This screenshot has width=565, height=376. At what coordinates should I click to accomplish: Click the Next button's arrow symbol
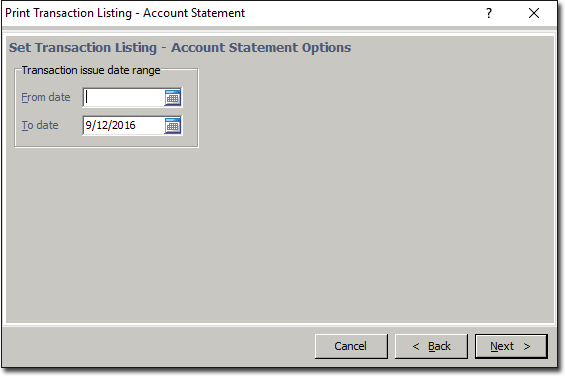coord(527,346)
